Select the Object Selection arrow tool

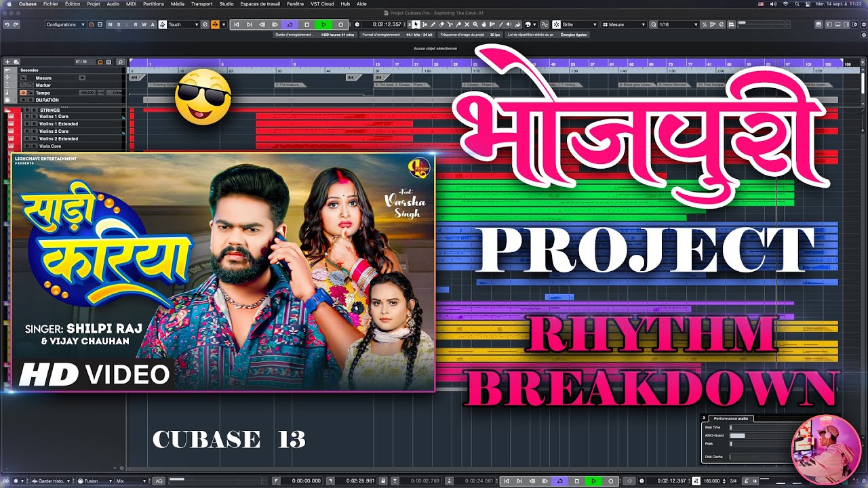416,24
